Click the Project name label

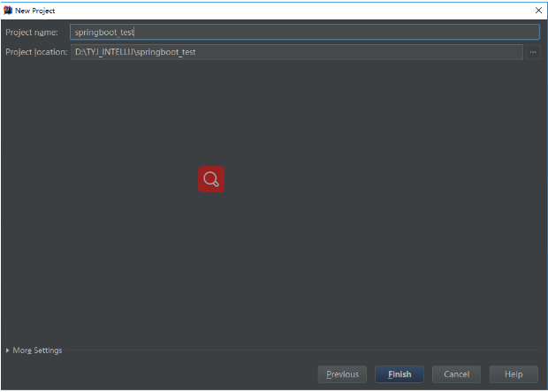32,32
